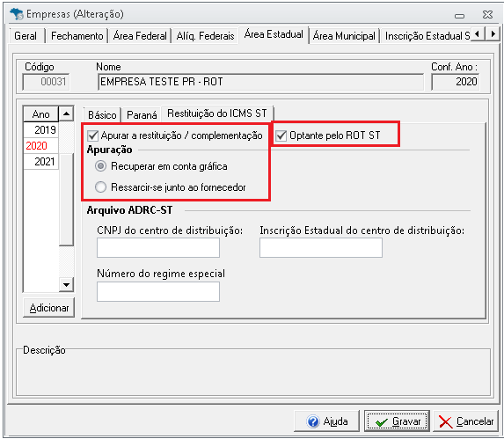This screenshot has width=504, height=439.
Task: Switch to the Paraná sub-tab
Action: pos(142,114)
